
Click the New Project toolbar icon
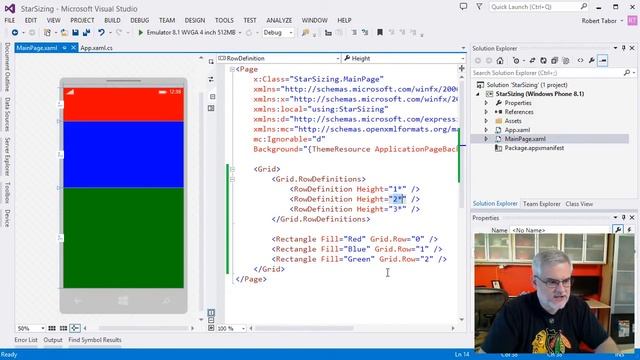click(47, 32)
